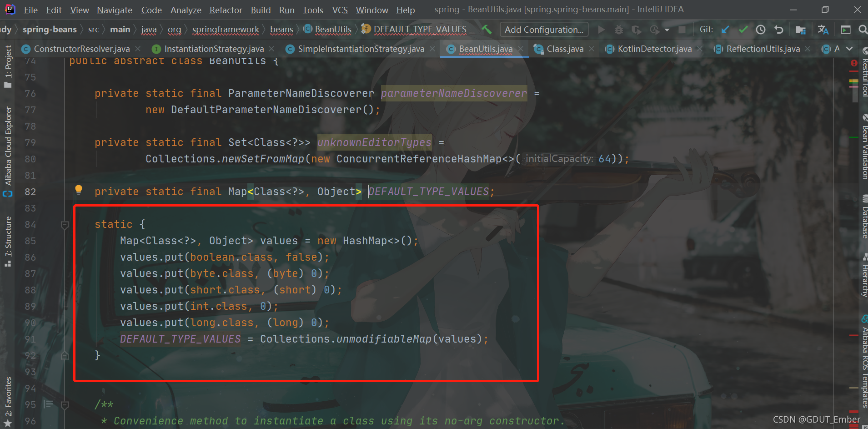Click spring-beans in the breadcrumb bar
Viewport: 868px width, 429px height.
click(x=50, y=30)
